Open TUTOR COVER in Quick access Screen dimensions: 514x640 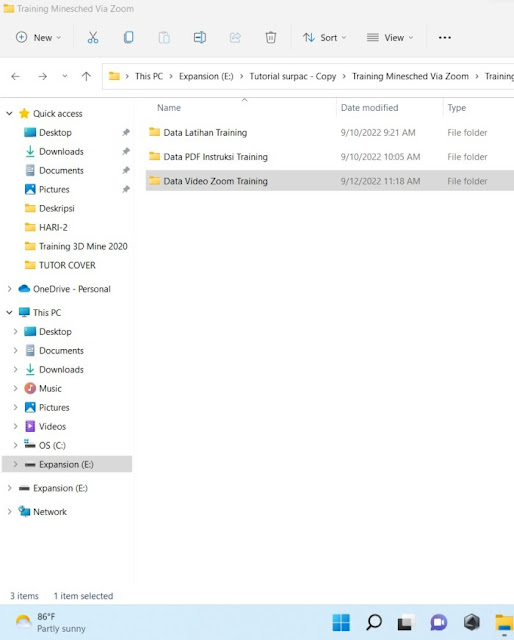67,265
